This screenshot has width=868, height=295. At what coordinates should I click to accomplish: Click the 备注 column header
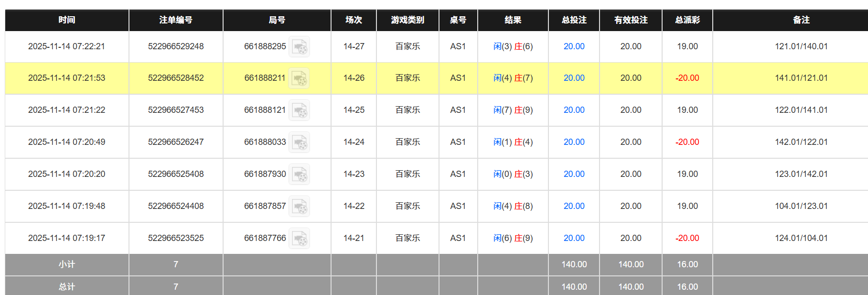tap(801, 20)
